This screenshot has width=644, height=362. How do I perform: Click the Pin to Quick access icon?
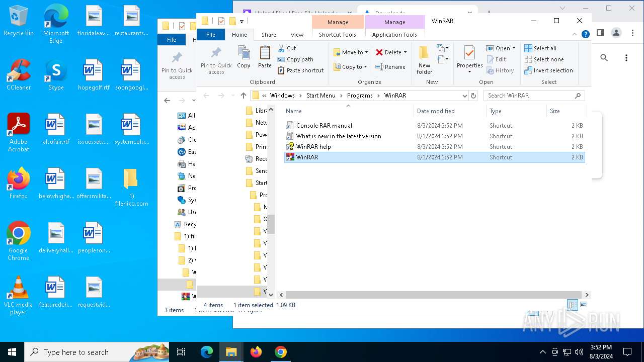216,60
